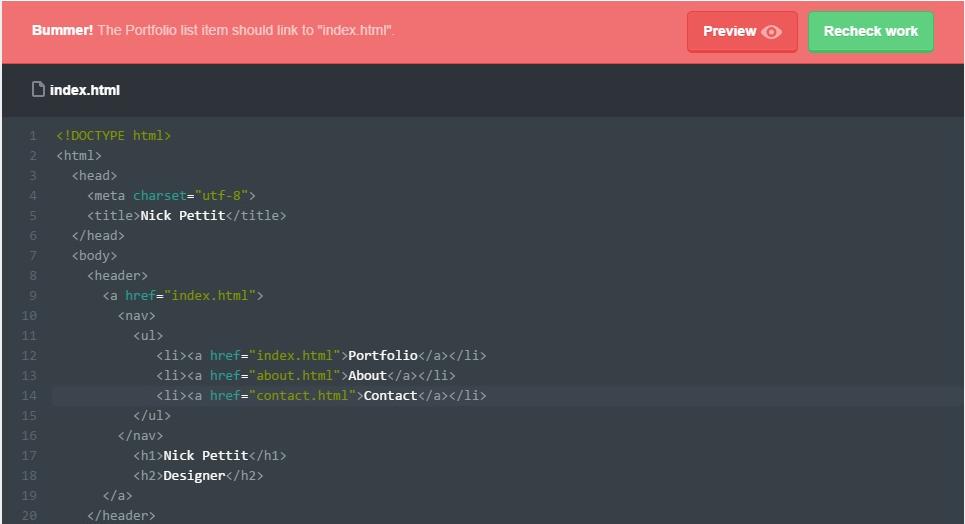Click the Designer text in h2 tag
Viewport: 965px width, 524px height.
(x=194, y=476)
